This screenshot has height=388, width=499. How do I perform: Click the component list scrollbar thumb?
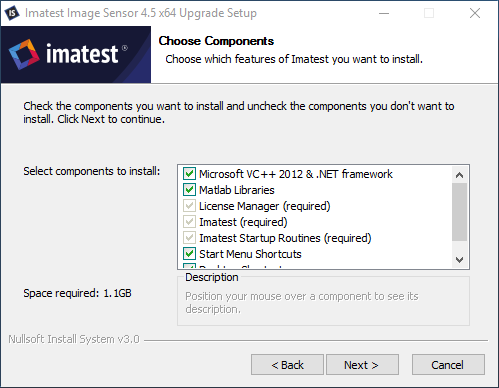click(x=459, y=212)
